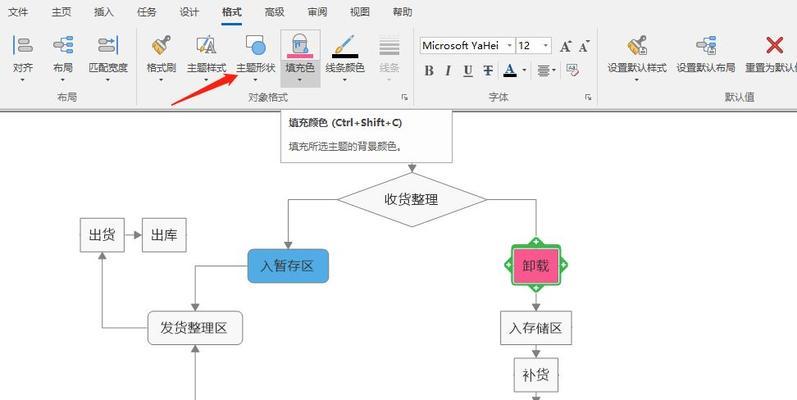
Task: Open the font name dropdown arrow
Action: point(509,46)
